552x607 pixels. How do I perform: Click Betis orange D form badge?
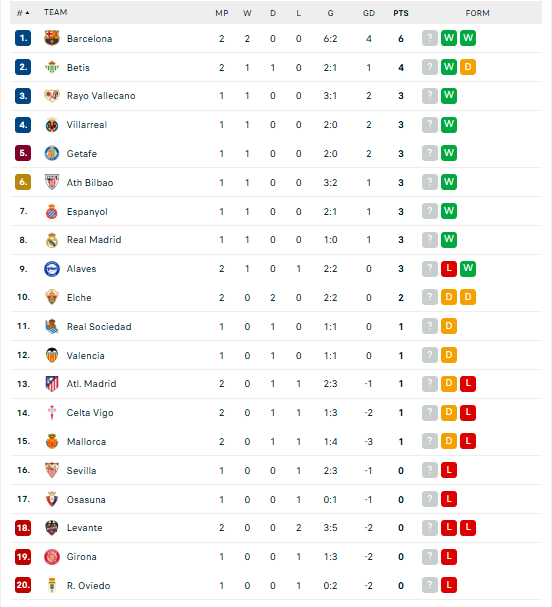468,67
